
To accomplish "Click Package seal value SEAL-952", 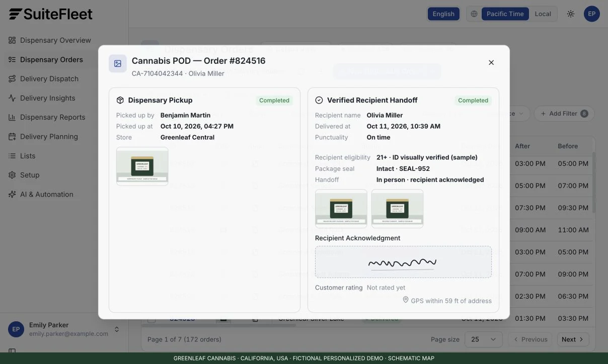I will (x=403, y=168).
